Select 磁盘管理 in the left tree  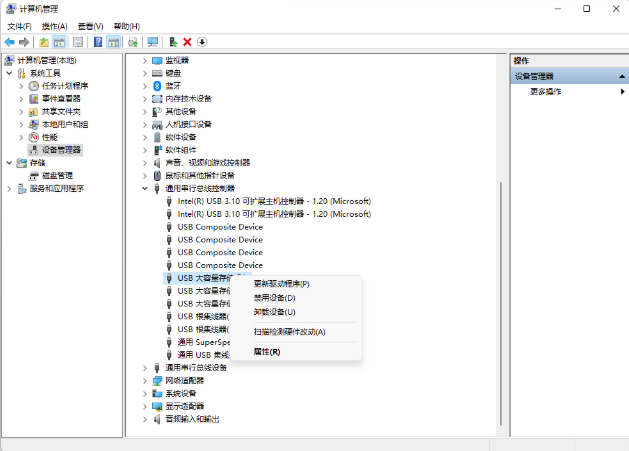[x=57, y=175]
